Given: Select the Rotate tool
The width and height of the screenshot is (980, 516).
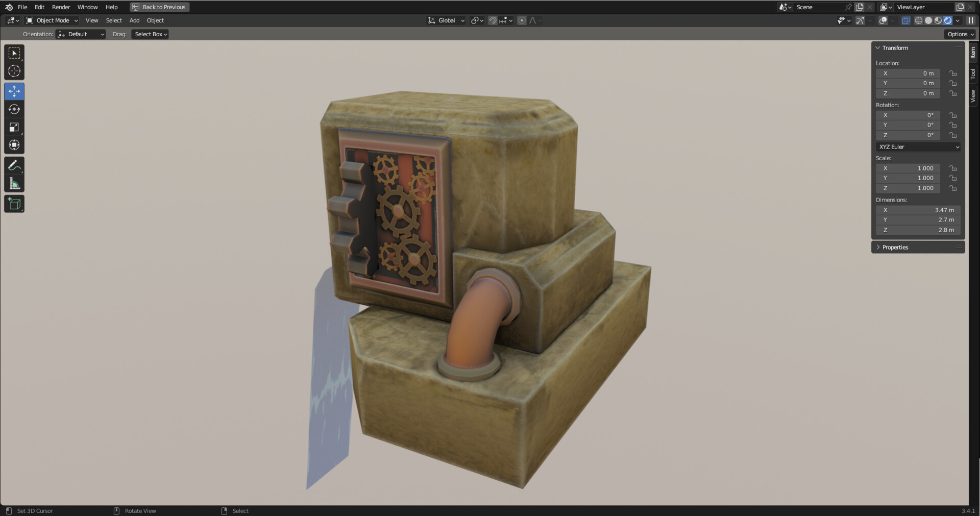Looking at the screenshot, I should [x=14, y=109].
